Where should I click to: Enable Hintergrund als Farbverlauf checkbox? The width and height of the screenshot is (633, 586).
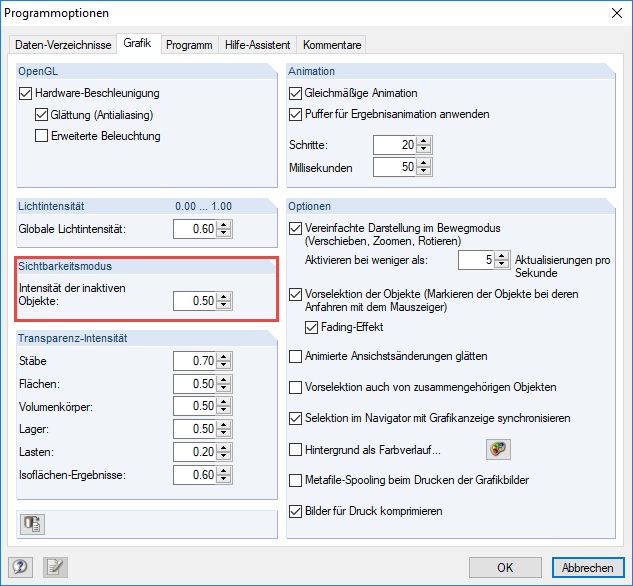(x=296, y=450)
